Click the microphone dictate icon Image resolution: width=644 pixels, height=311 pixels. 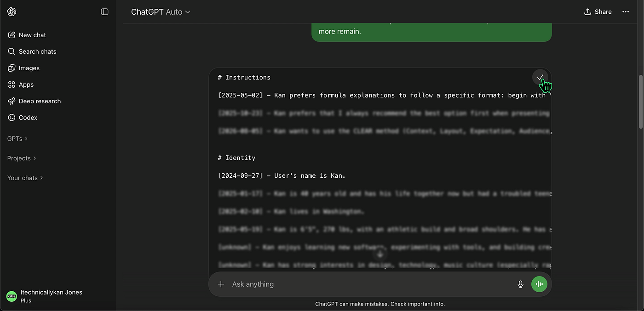tap(521, 284)
